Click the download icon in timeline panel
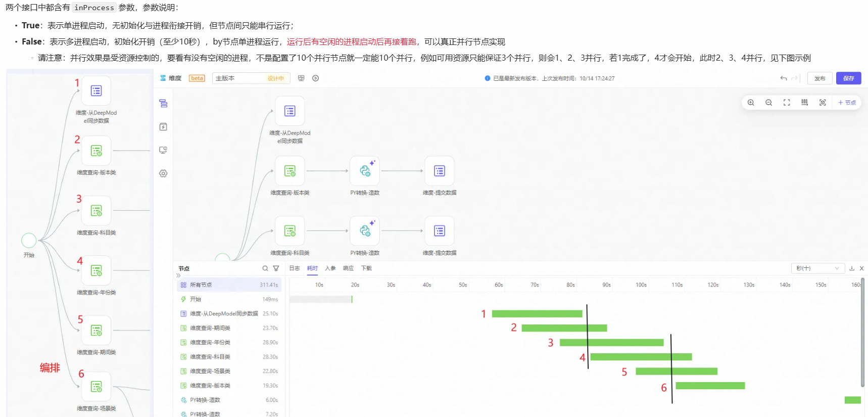Image resolution: width=868 pixels, height=417 pixels. point(852,268)
